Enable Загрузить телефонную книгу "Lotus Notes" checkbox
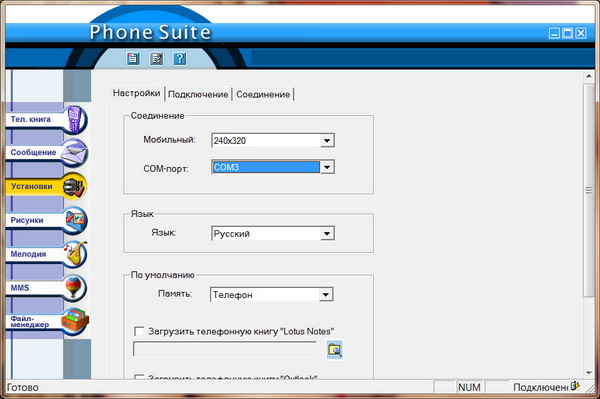The width and height of the screenshot is (600, 399). tap(139, 331)
